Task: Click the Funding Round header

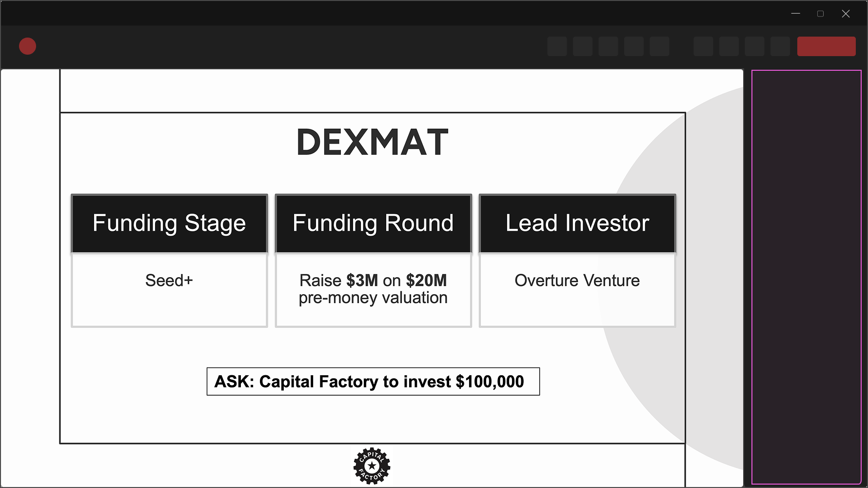Action: [373, 224]
